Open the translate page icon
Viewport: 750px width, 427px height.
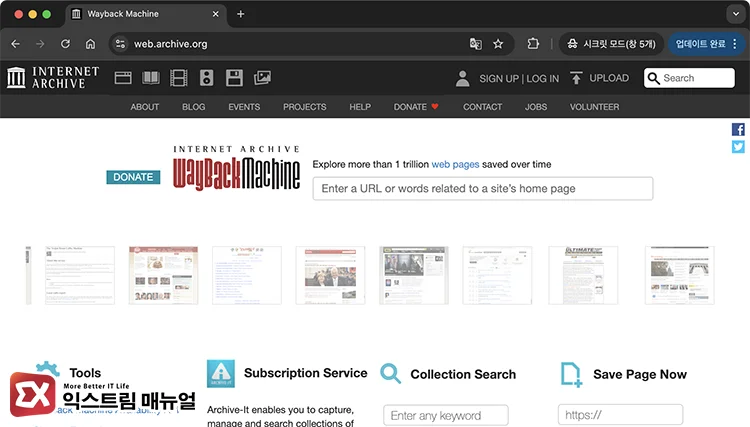pyautogui.click(x=475, y=44)
